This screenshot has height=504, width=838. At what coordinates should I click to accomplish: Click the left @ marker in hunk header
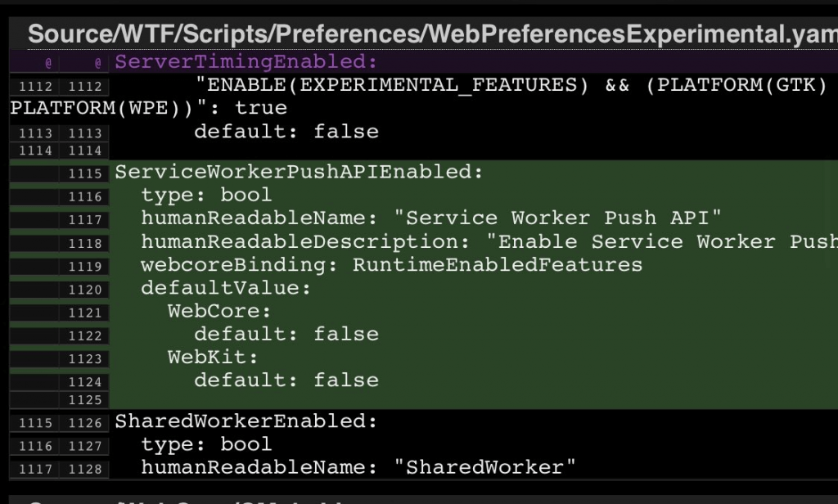point(48,63)
